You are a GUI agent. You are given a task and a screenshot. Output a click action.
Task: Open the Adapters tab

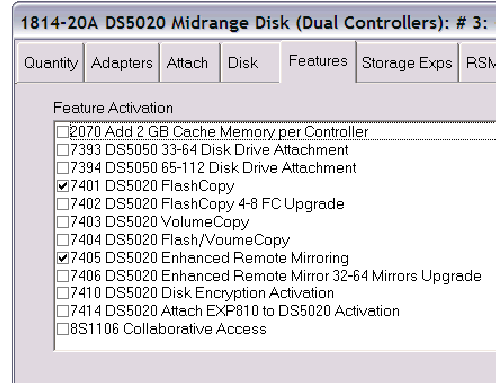[x=122, y=63]
